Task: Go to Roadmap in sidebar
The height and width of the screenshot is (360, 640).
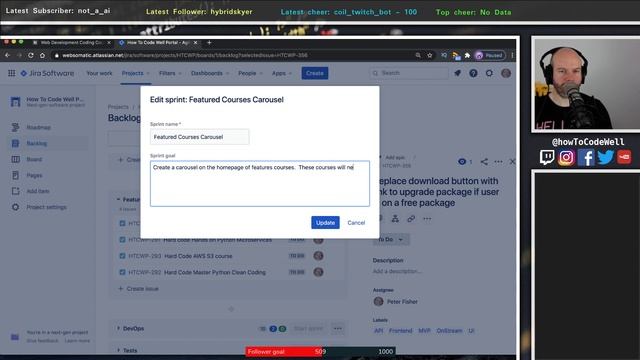Action: pyautogui.click(x=39, y=127)
